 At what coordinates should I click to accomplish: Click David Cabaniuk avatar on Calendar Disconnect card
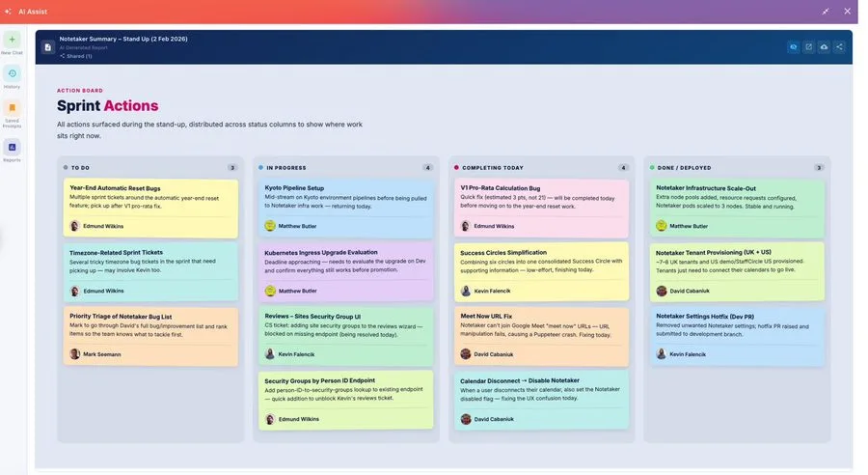pyautogui.click(x=466, y=418)
